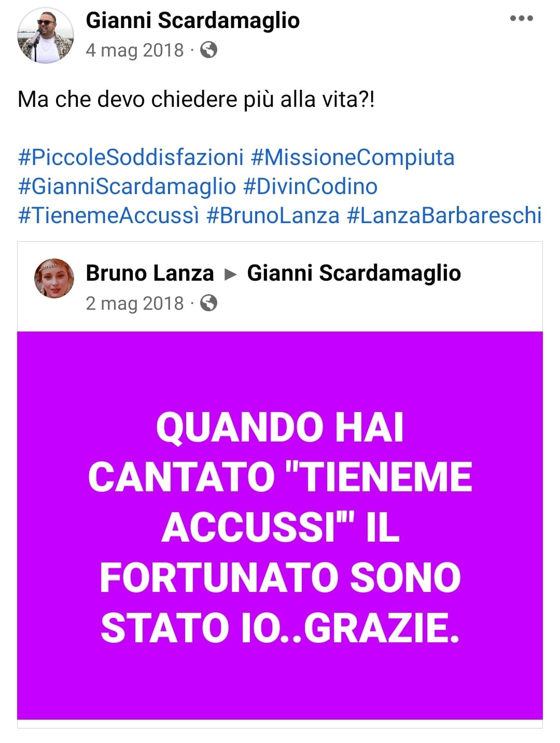Tap the 'Ma che devo chiedere' post text

tap(196, 99)
